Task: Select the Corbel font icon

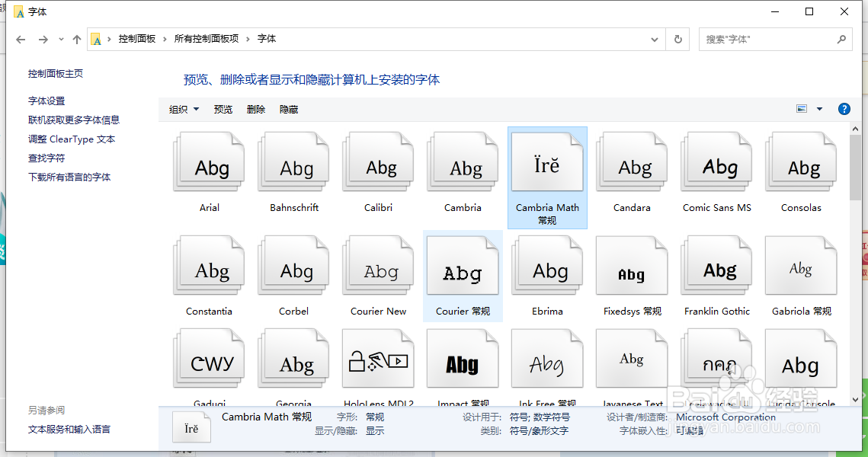Action: 294,266
